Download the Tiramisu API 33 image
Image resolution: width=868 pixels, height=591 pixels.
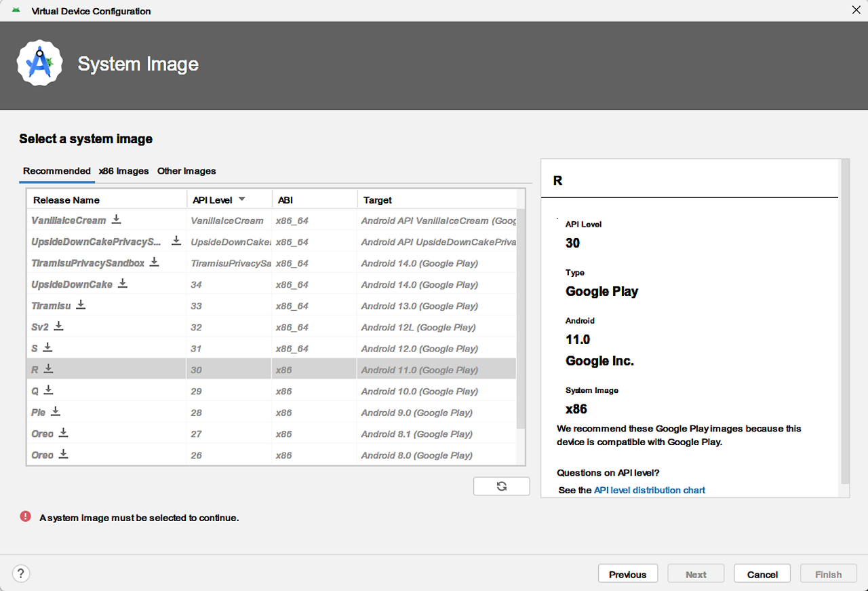(x=81, y=305)
